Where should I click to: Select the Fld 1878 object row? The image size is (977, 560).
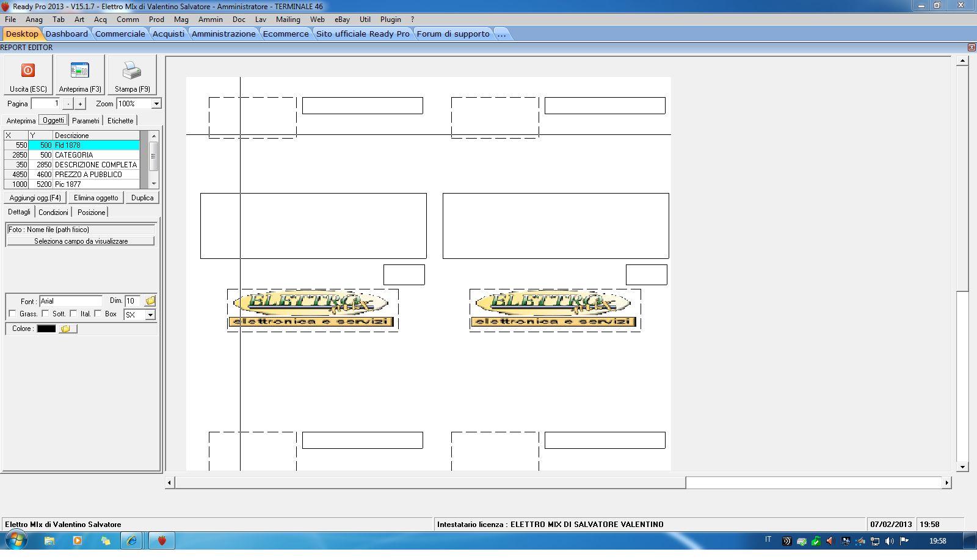pos(72,145)
